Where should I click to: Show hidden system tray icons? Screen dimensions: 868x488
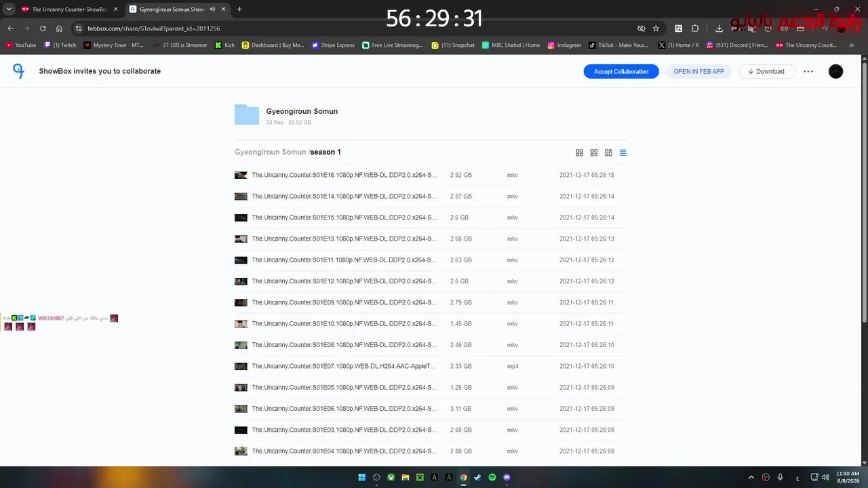(x=751, y=477)
